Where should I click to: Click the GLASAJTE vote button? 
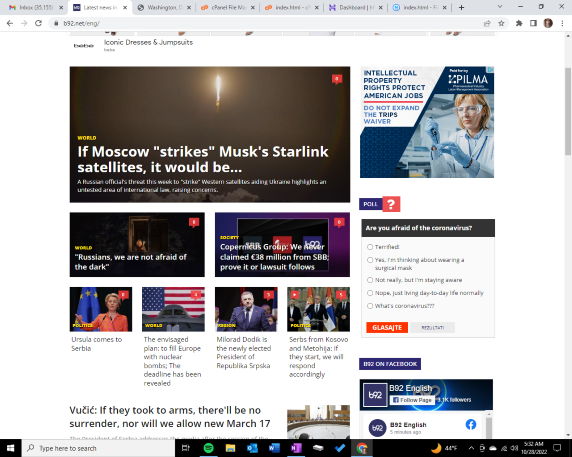pyautogui.click(x=387, y=328)
